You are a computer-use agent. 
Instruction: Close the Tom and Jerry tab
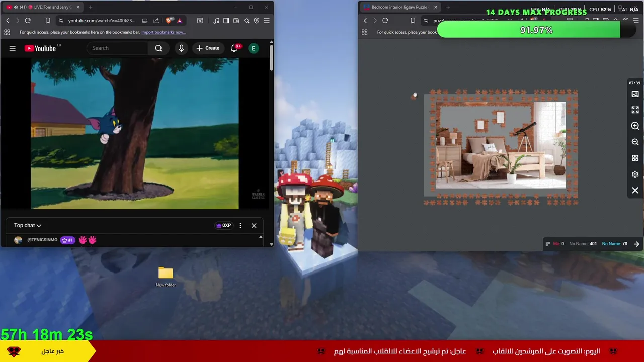pos(77,7)
